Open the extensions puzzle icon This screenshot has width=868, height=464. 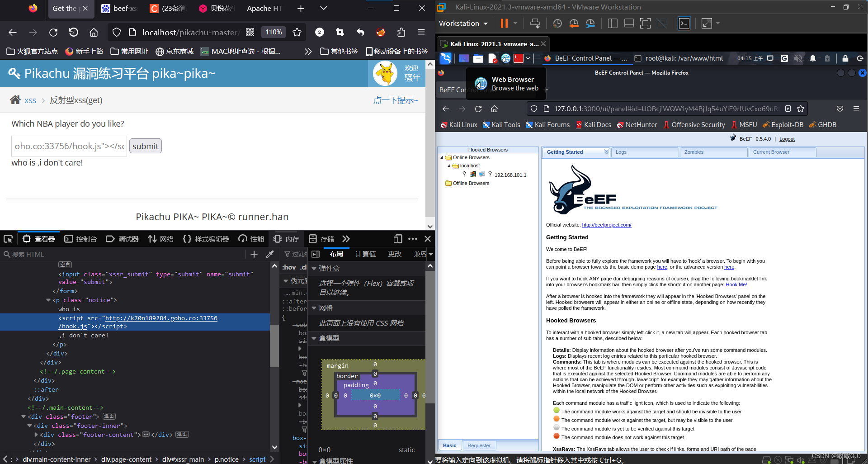401,32
